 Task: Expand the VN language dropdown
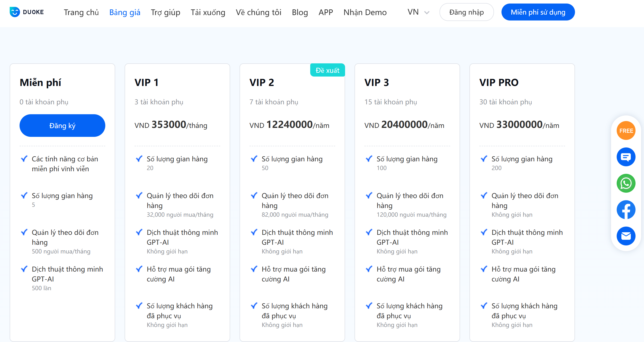(413, 12)
